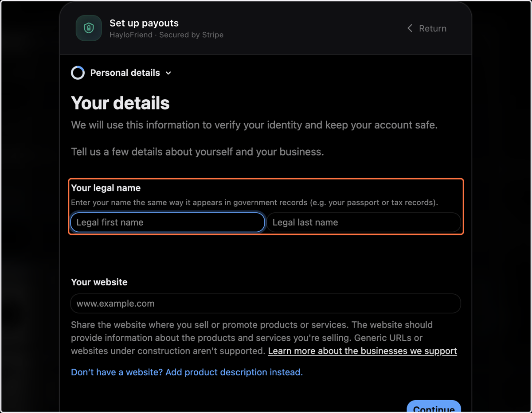Click the blue Continue button
The width and height of the screenshot is (532, 413).
coord(434,407)
